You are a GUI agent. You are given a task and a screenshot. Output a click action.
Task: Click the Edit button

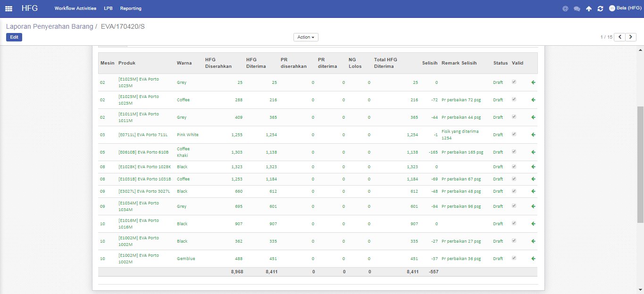click(14, 37)
